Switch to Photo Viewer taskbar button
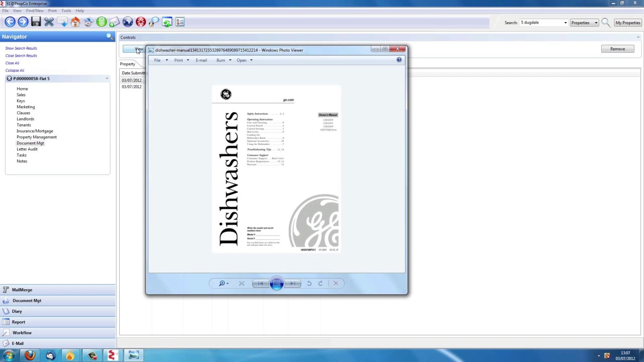The height and width of the screenshot is (362, 644). pyautogui.click(x=133, y=356)
